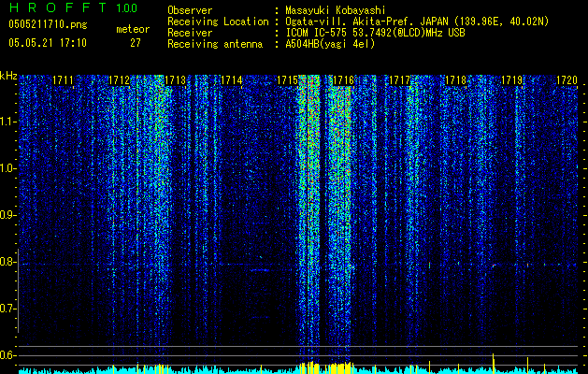This screenshot has width=588, height=374.
Task: Click the Receiver label
Action: [190, 33]
